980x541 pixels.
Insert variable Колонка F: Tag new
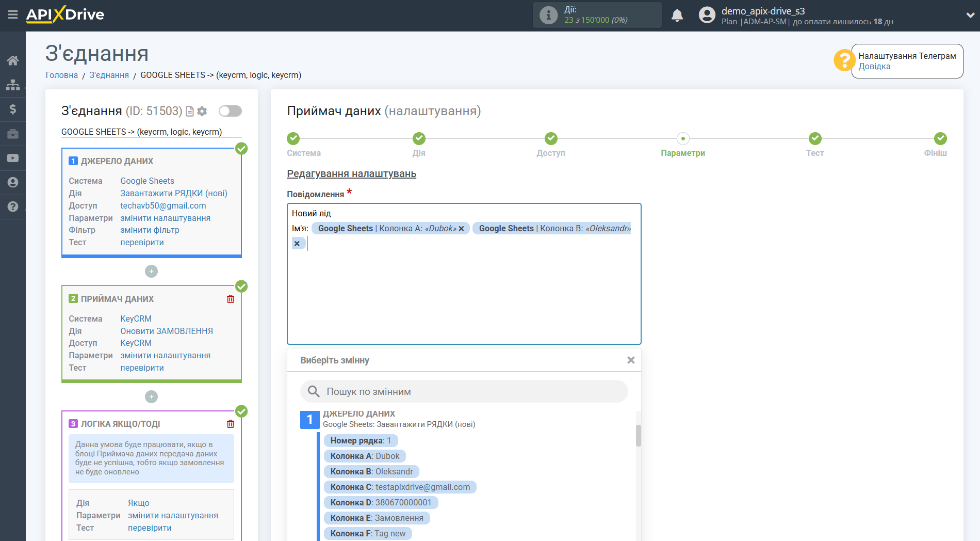[x=368, y=533]
